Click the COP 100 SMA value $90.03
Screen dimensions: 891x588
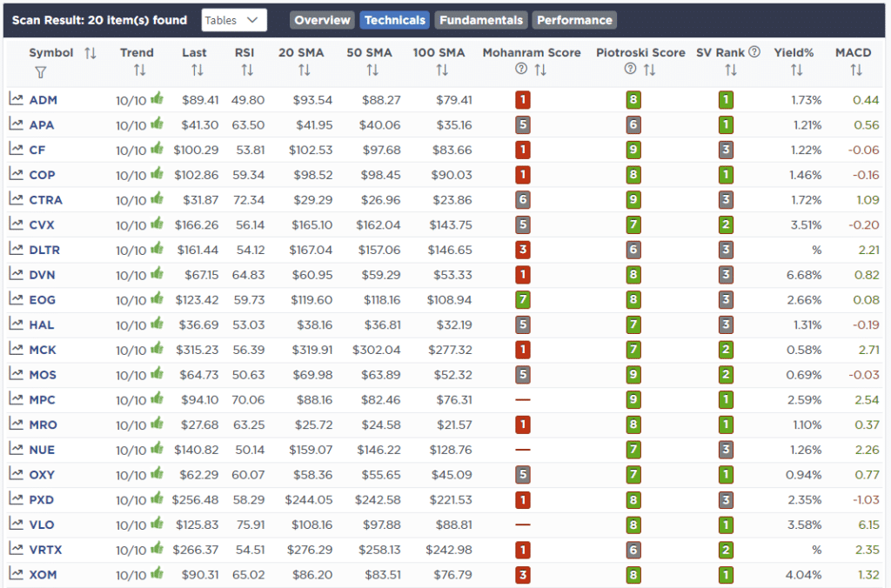[x=452, y=175]
